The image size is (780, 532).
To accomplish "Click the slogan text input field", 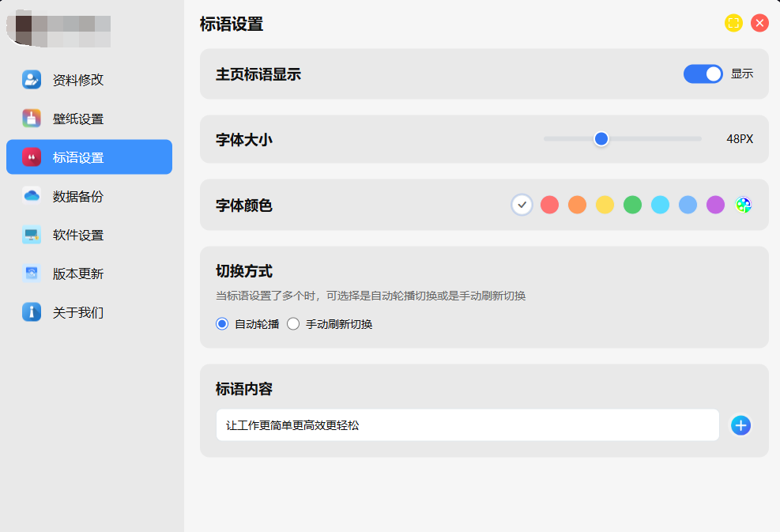I will 467,425.
